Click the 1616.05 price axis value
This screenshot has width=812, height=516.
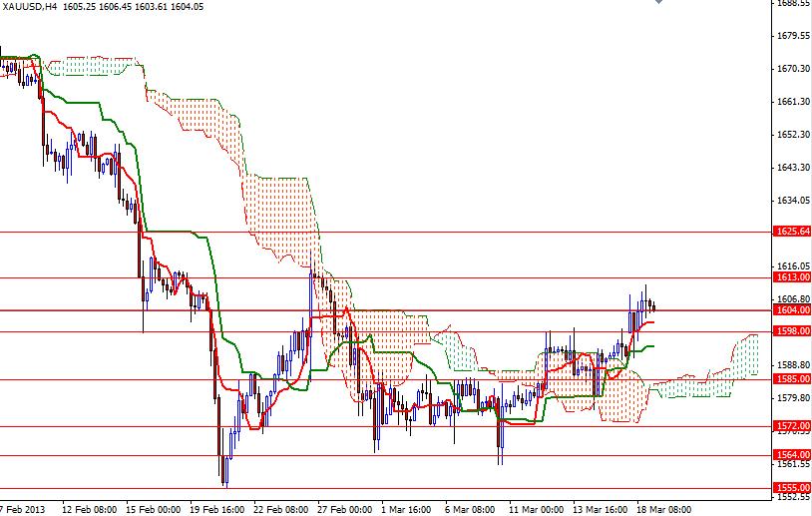click(793, 265)
